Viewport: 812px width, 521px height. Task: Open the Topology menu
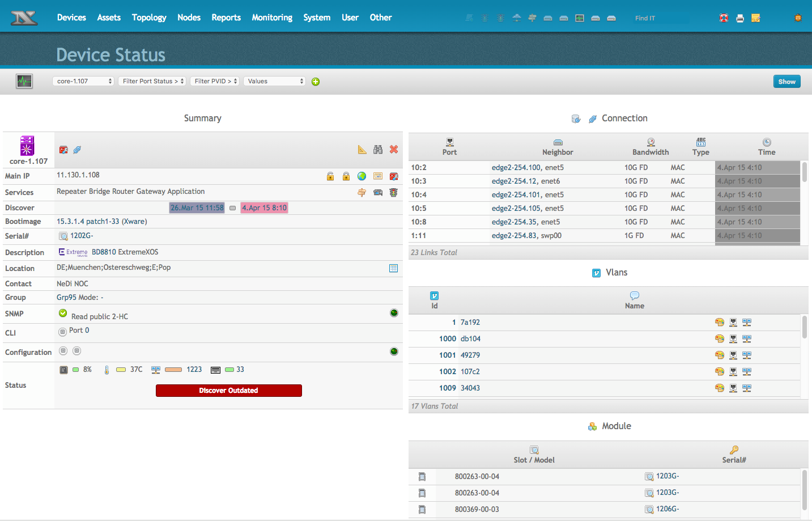point(149,18)
